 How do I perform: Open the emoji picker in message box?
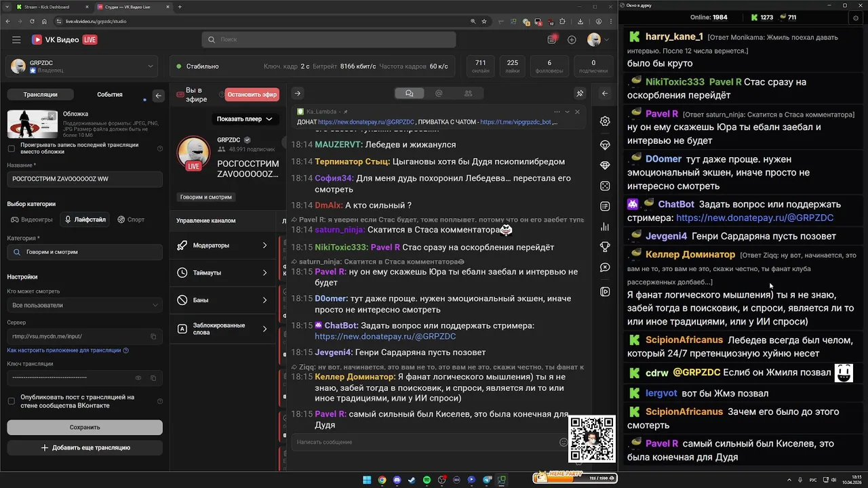pos(563,442)
